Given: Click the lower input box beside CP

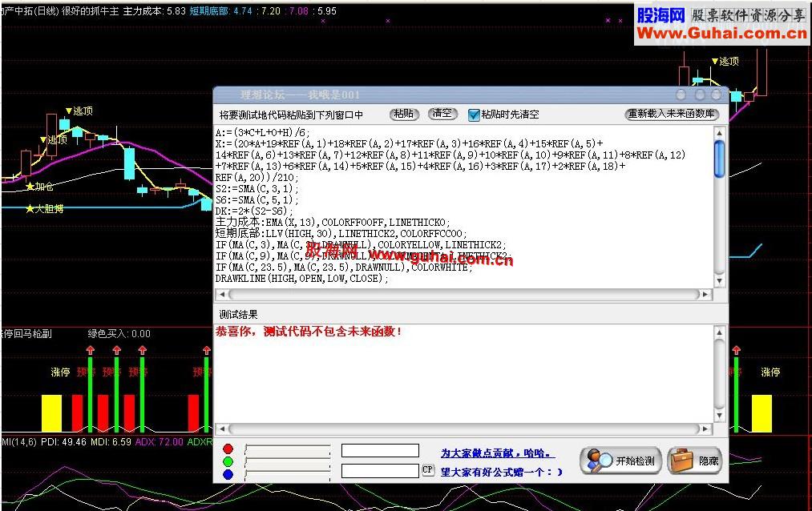Looking at the screenshot, I should [380, 471].
